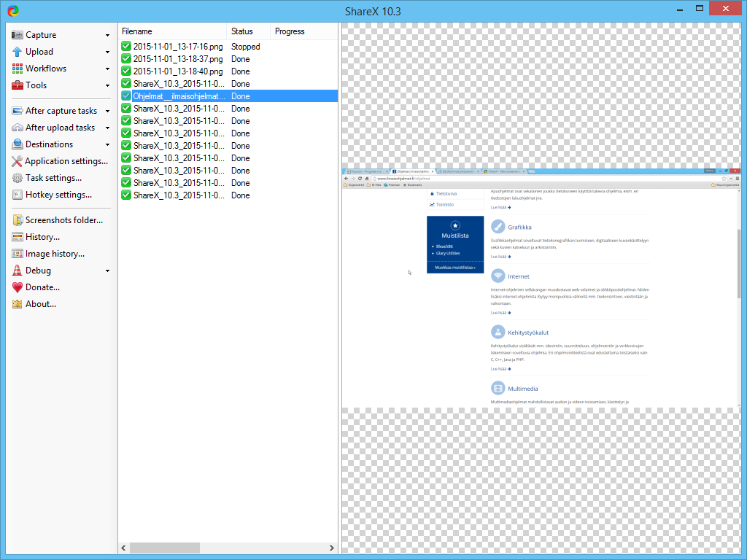The image size is (747, 560).
Task: Select file 2015-11-01_13-17-16.png
Action: click(178, 47)
